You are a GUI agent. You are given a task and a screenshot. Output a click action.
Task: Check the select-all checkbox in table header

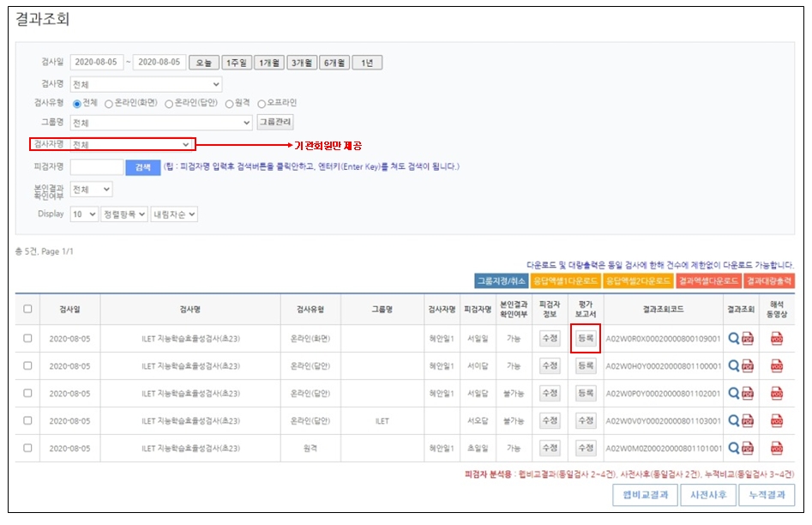(27, 310)
